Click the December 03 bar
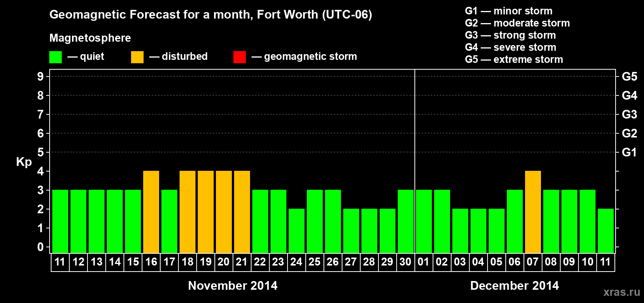The height and width of the screenshot is (303, 644). click(460, 231)
